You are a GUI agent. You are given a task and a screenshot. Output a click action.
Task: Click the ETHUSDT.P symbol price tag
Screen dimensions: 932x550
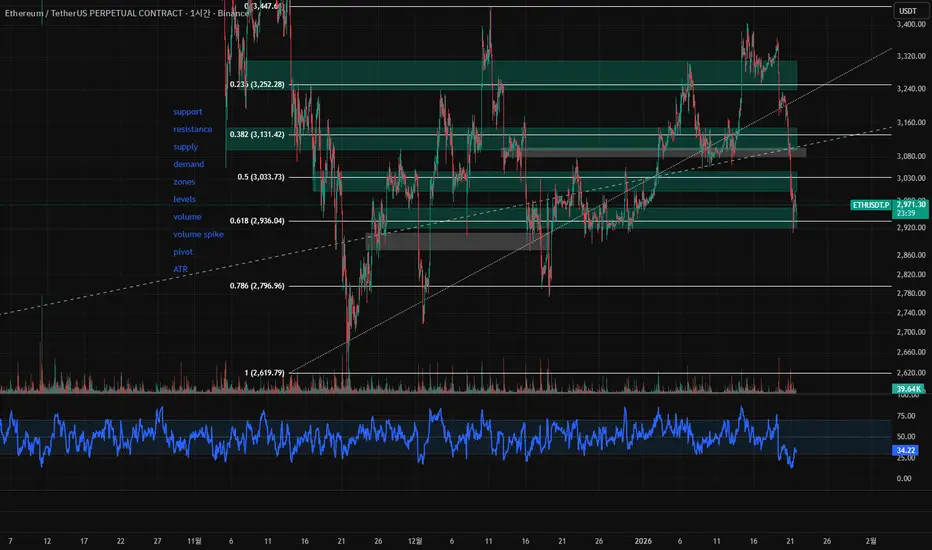[871, 205]
